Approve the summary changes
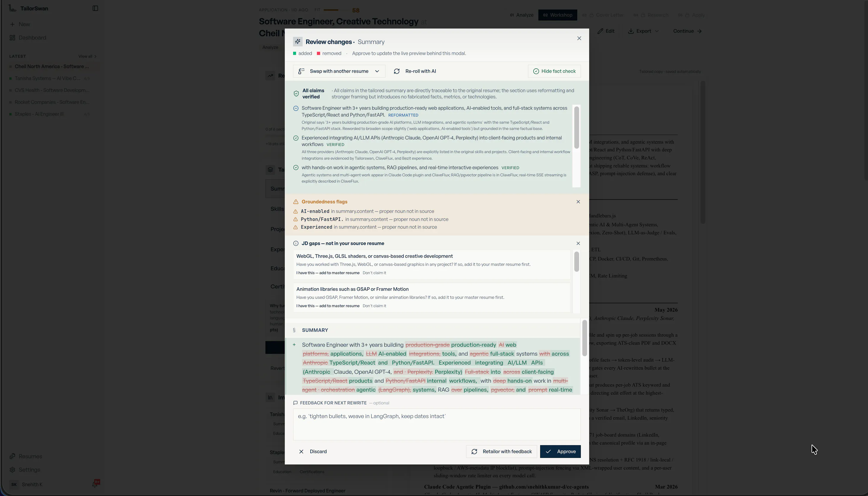 (x=560, y=451)
